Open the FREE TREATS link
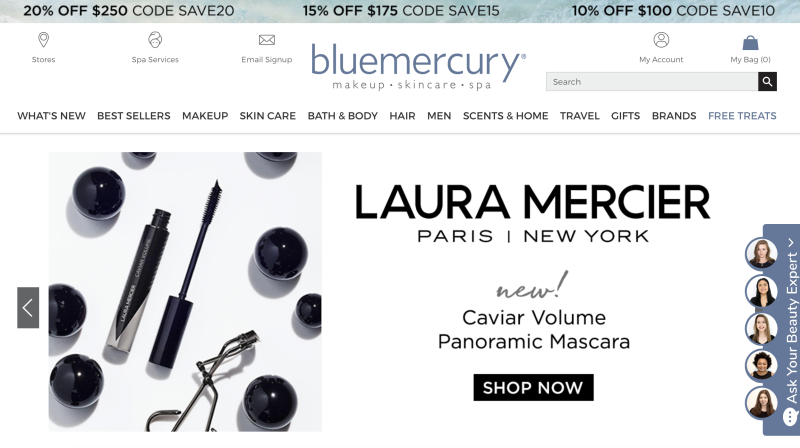This screenshot has height=448, width=800. tap(742, 116)
